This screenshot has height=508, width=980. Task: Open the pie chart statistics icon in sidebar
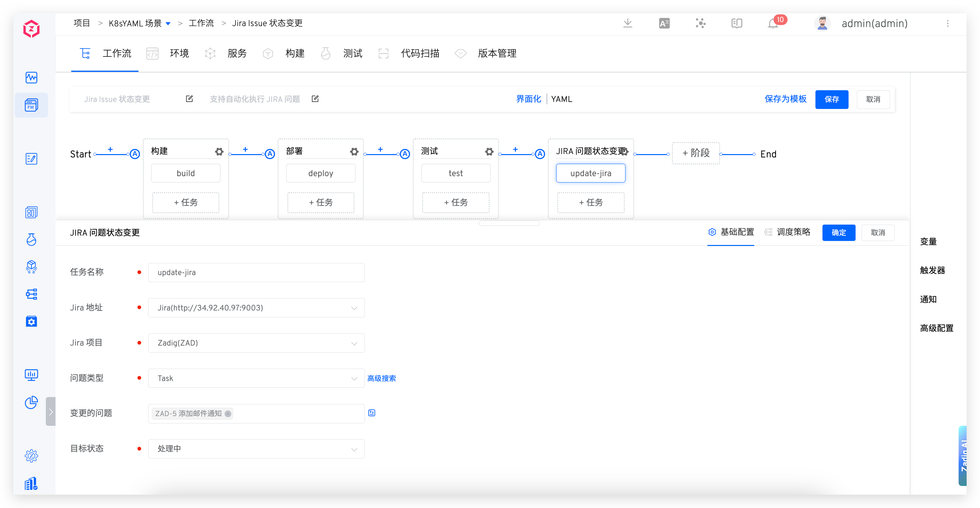pyautogui.click(x=31, y=402)
